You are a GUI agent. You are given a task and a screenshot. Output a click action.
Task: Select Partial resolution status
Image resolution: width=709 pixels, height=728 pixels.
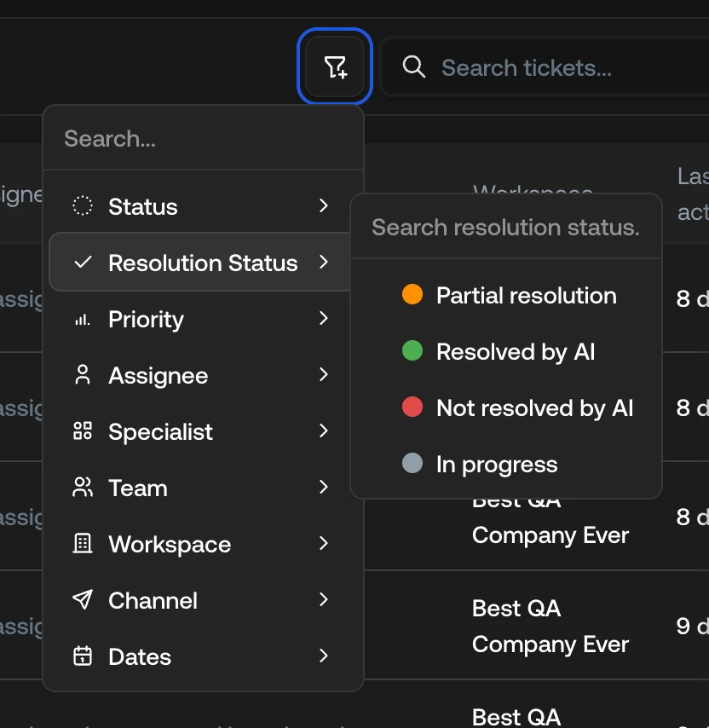(x=506, y=295)
